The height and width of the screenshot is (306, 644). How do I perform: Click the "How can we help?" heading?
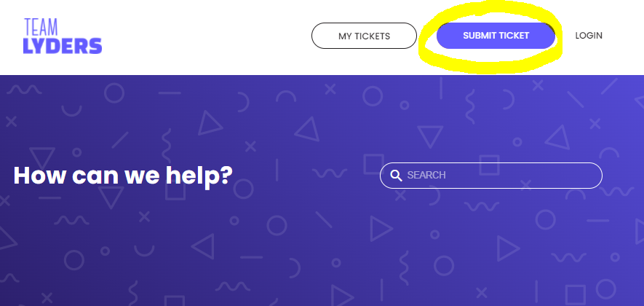click(x=123, y=175)
